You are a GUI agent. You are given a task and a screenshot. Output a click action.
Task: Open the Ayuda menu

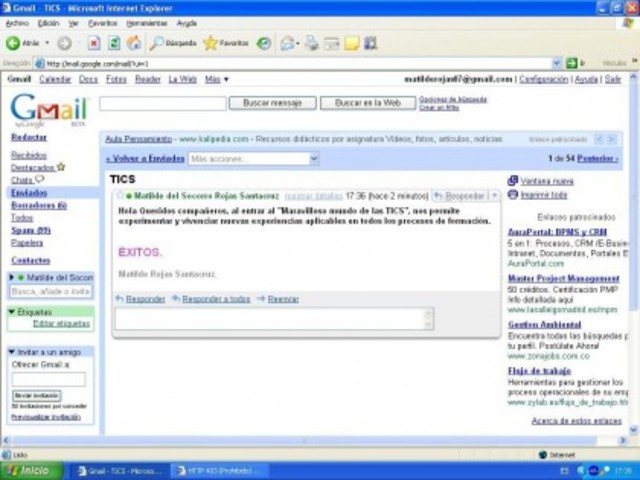point(187,23)
